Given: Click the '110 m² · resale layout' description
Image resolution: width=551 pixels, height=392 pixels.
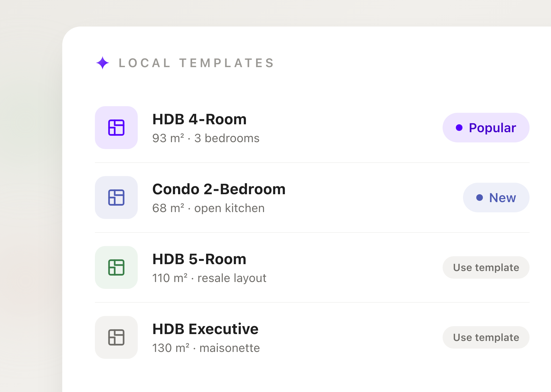Looking at the screenshot, I should coord(209,278).
